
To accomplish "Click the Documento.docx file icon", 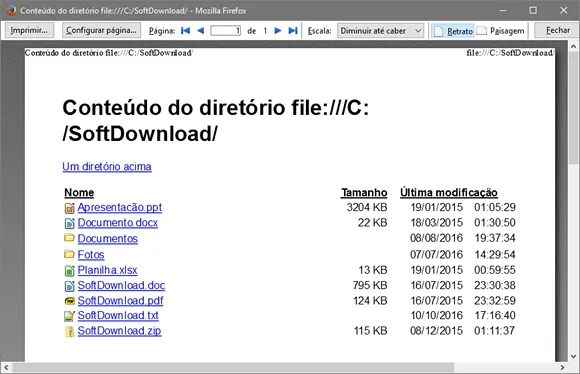I will [70, 223].
